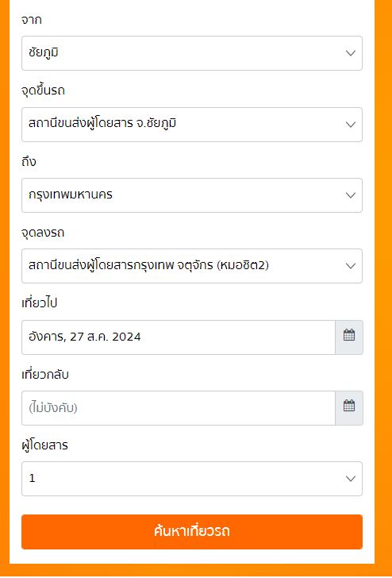The width and height of the screenshot is (392, 578).
Task: Click the return date field (ไม่บังคับ)
Action: tap(179, 408)
